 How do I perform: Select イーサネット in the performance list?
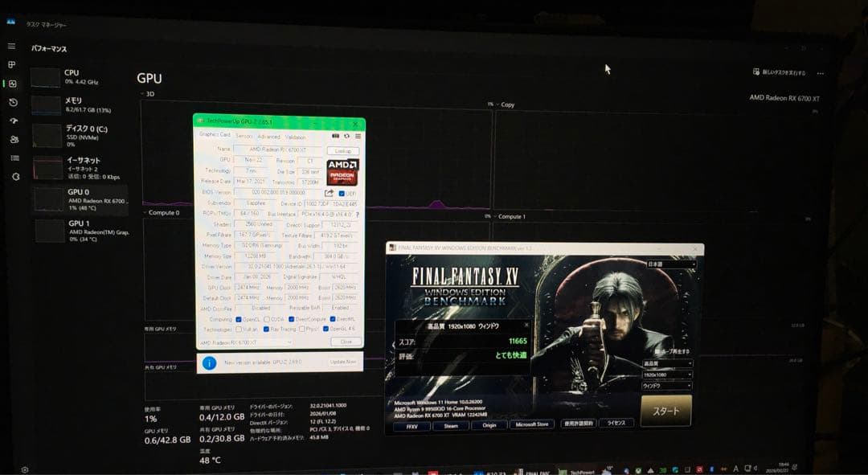pyautogui.click(x=79, y=168)
